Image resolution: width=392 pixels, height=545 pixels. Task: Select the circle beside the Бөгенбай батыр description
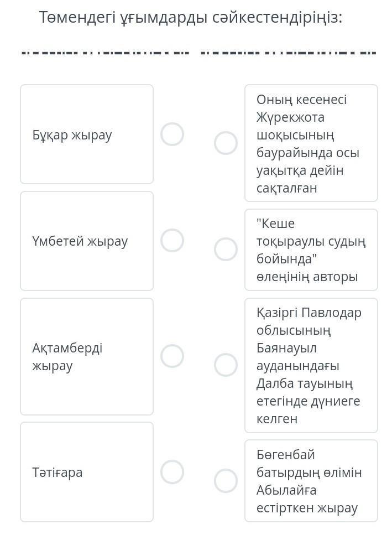point(226,481)
